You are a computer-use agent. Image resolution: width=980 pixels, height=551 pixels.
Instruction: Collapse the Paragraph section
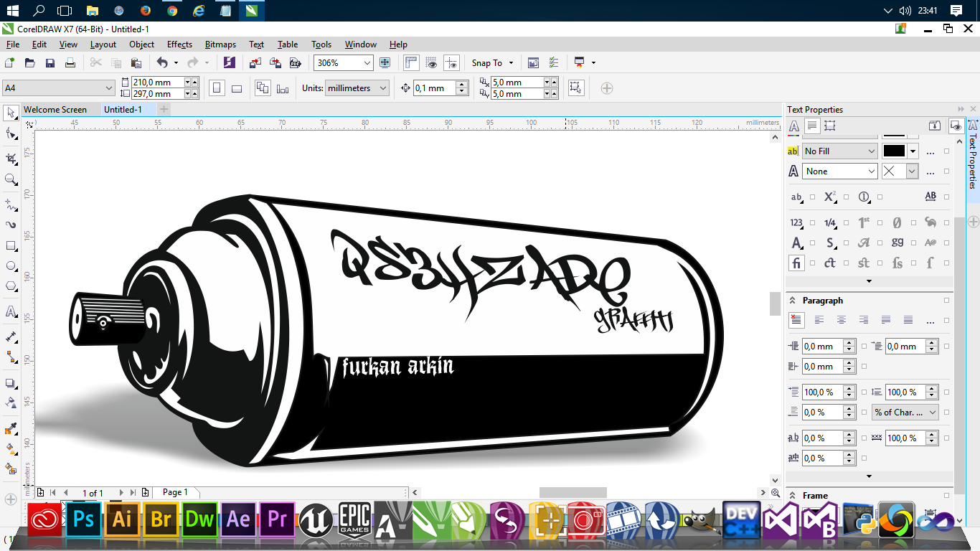coord(793,301)
